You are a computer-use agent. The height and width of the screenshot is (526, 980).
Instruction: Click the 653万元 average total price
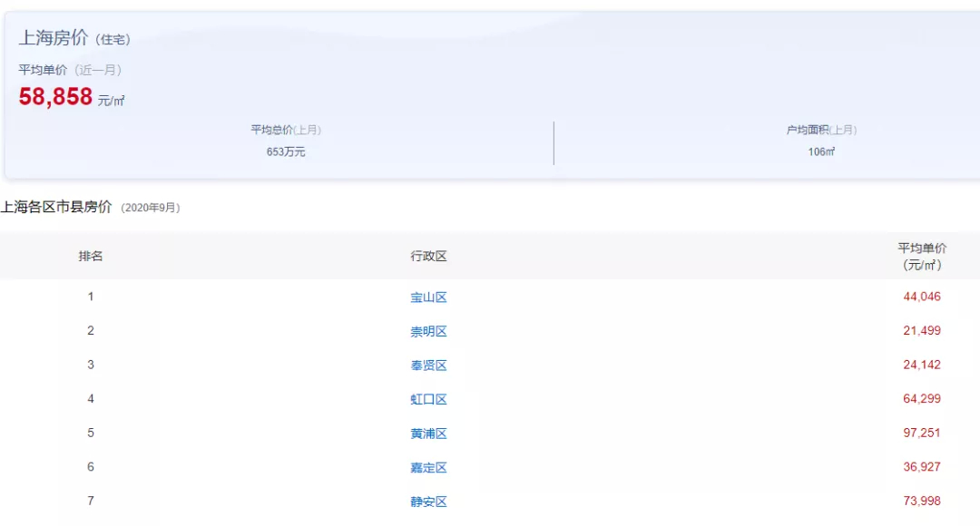pos(286,151)
